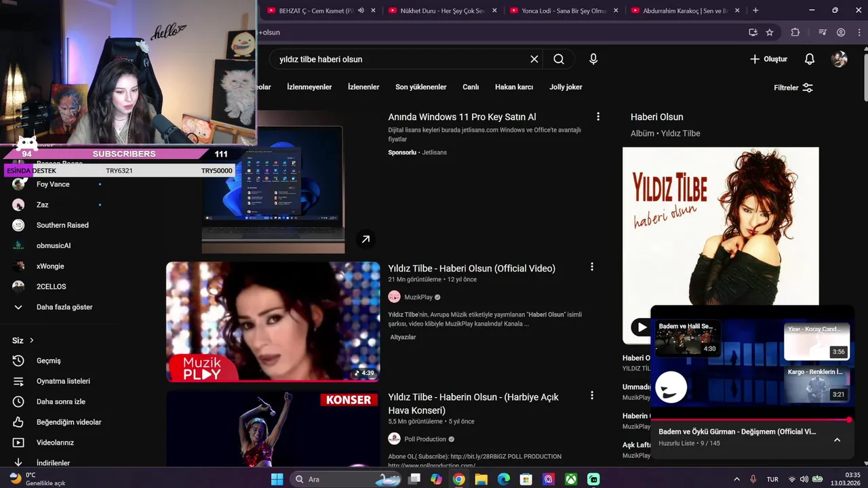
Task: Open Yine - Koray Cand... suggested video
Action: (816, 342)
